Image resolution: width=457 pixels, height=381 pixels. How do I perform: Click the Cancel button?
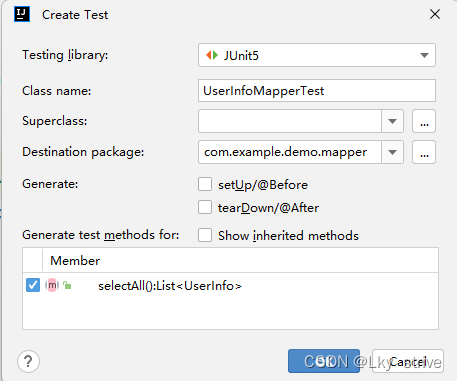coord(408,361)
